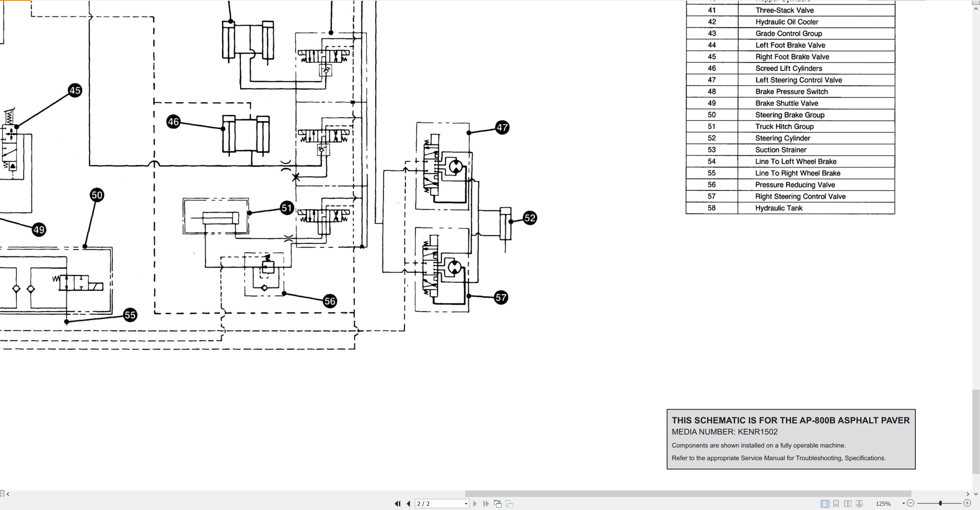
Task: Click 'Screed Lift Cylinders' table cell
Action: coord(817,68)
